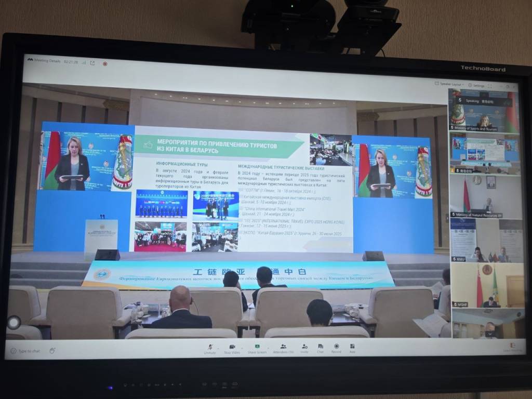Click the Record icon in the toolbar
Image resolution: width=532 pixels, height=399 pixels.
337,346
